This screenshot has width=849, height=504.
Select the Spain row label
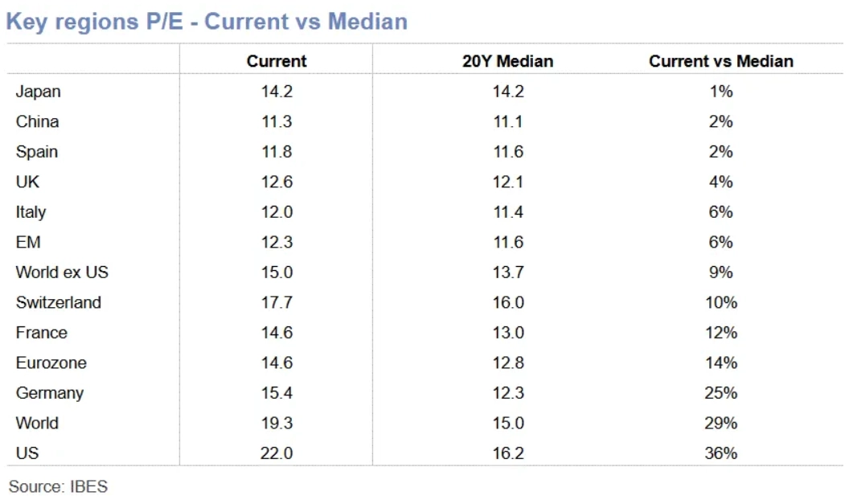click(x=37, y=152)
